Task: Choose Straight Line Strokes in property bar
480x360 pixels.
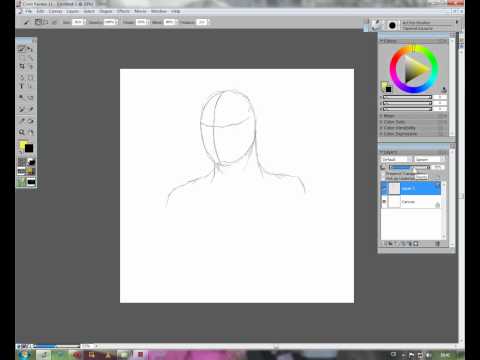Action: coord(45,22)
